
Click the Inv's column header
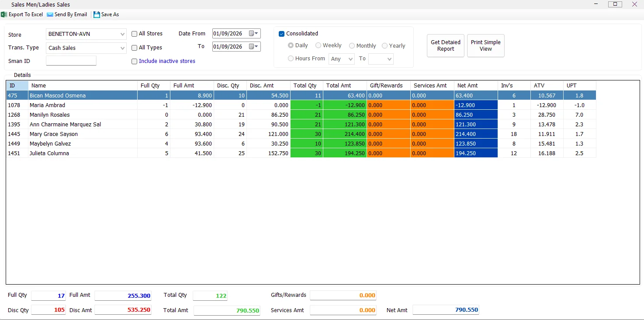[x=514, y=86]
